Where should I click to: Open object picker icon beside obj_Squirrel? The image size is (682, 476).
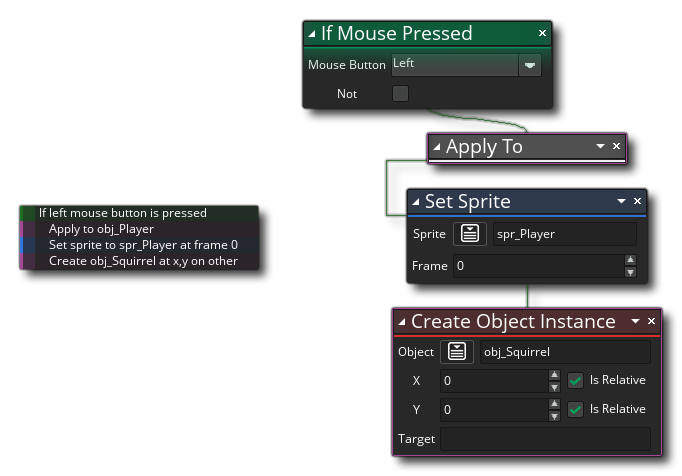[x=457, y=352]
